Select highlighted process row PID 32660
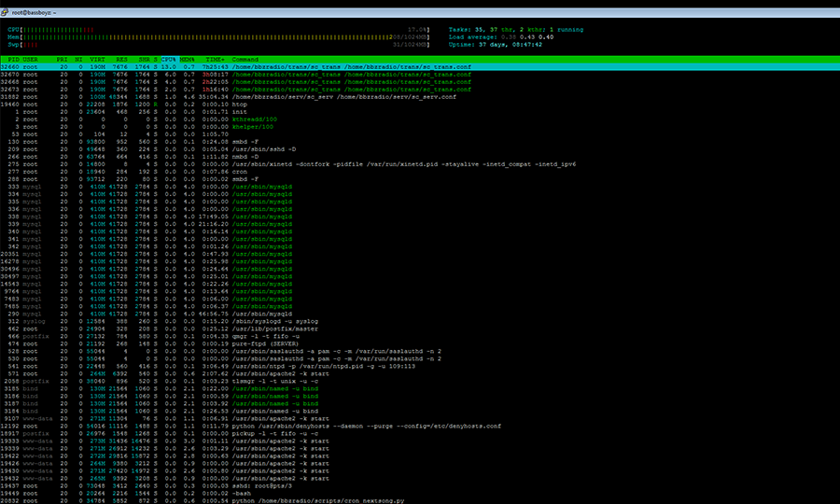840x504 pixels. 420,67
